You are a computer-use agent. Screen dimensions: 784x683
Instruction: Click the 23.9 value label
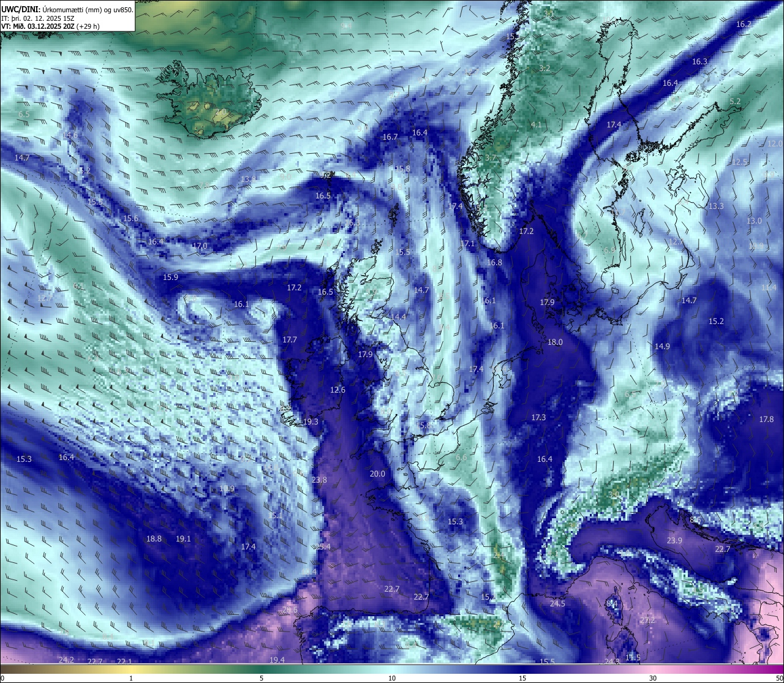pos(674,541)
